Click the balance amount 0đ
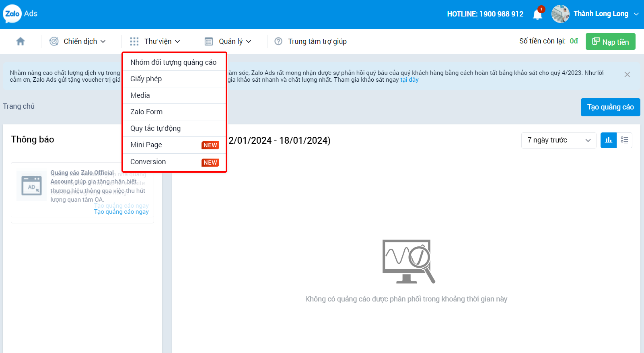The image size is (644, 353). 574,41
